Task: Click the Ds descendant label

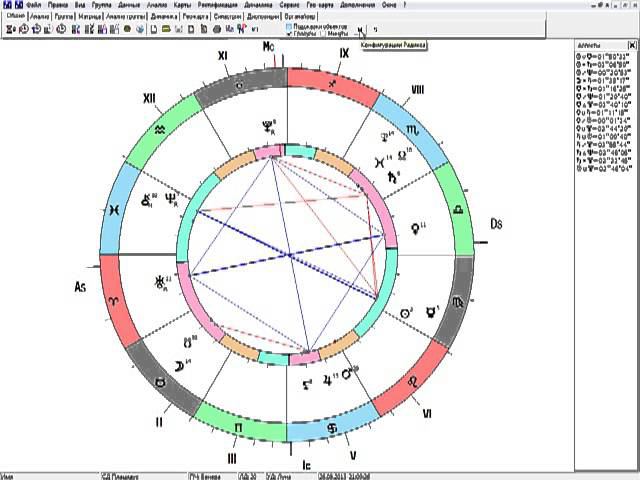Action: click(496, 224)
